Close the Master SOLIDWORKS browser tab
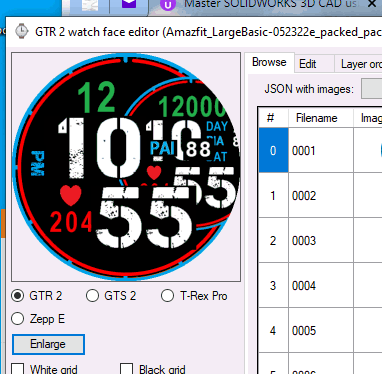 (372, 4)
